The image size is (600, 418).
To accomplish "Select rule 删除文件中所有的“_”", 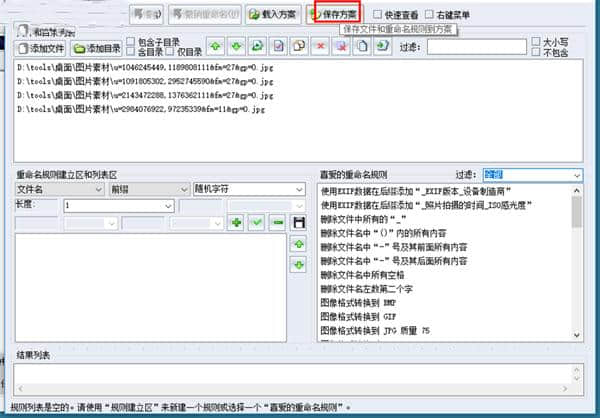I will click(363, 219).
